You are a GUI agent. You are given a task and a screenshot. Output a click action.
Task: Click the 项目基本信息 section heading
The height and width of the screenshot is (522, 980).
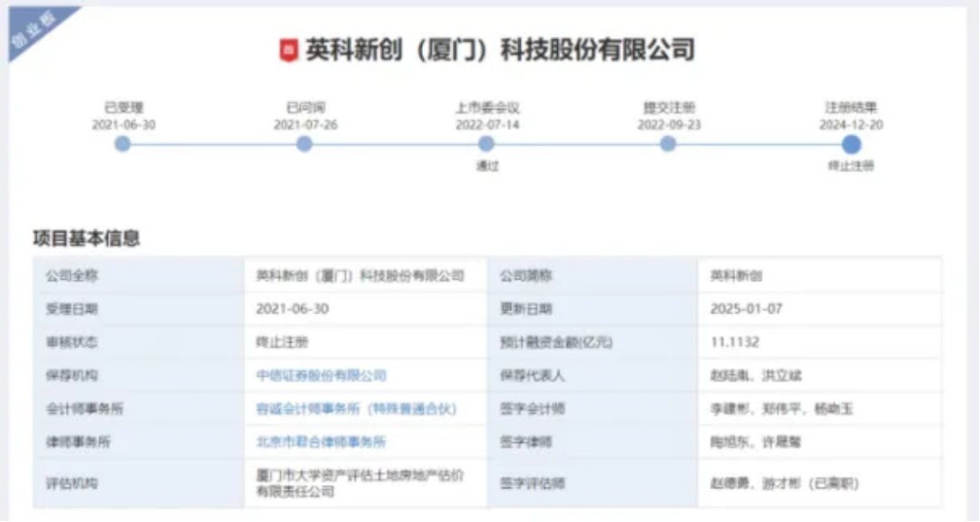(x=86, y=238)
